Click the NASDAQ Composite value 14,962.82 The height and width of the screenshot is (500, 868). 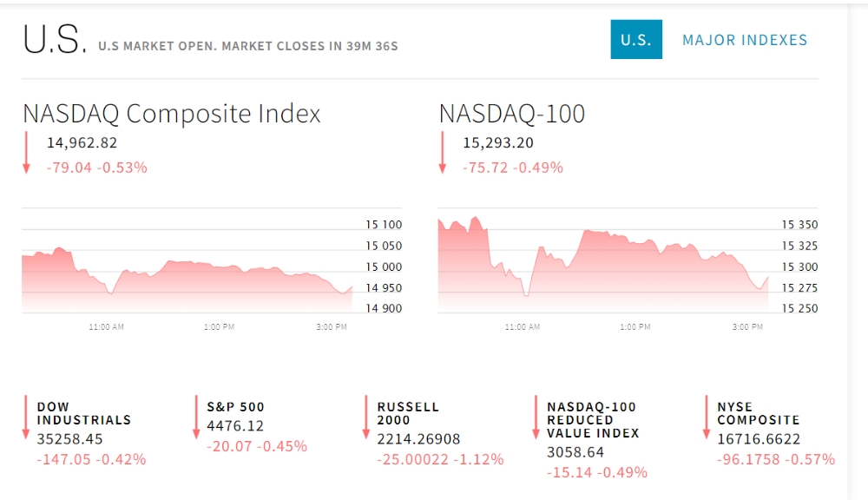82,143
